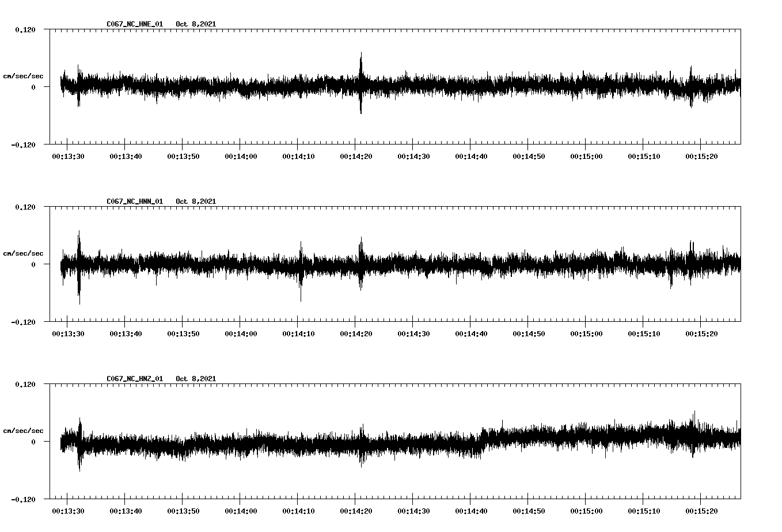Click the zero axis label on HNE plot

[33, 88]
